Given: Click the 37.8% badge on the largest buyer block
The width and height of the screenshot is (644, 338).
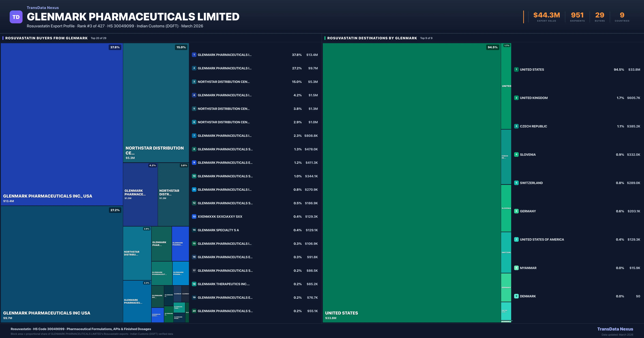Looking at the screenshot, I should [115, 47].
